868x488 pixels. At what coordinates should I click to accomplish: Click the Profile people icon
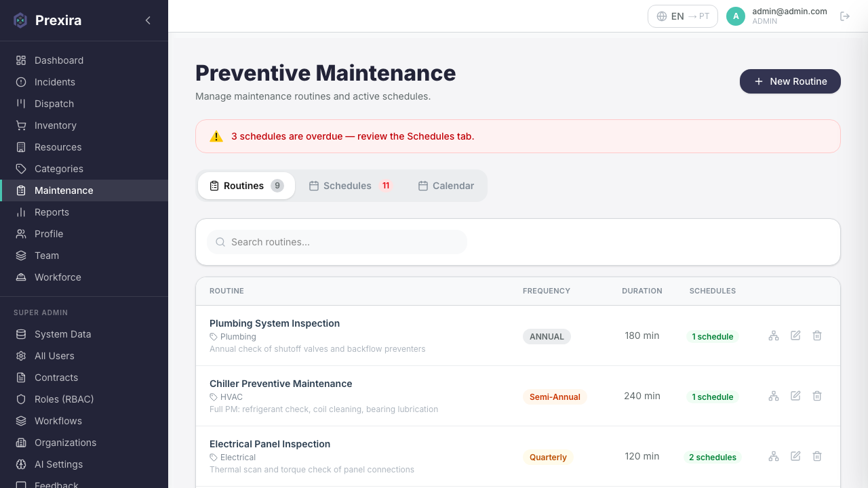coord(21,234)
